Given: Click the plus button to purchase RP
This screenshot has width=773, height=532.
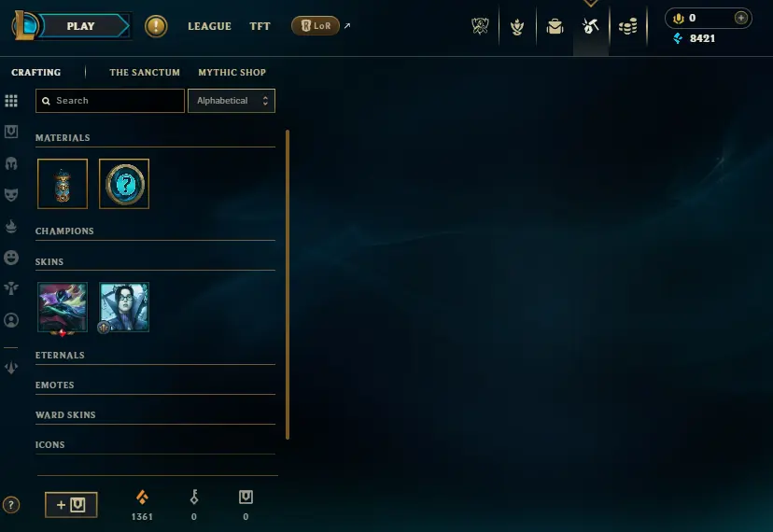Looking at the screenshot, I should tap(740, 19).
